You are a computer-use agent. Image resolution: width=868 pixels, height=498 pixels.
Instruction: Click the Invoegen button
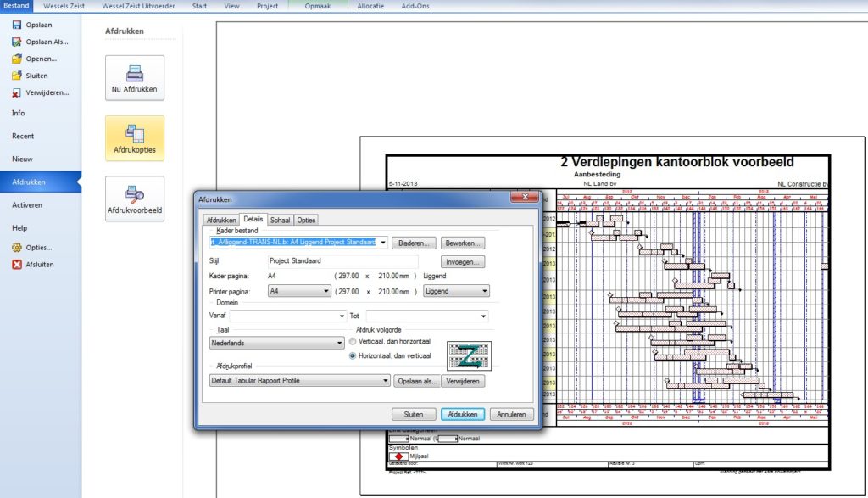coord(463,262)
